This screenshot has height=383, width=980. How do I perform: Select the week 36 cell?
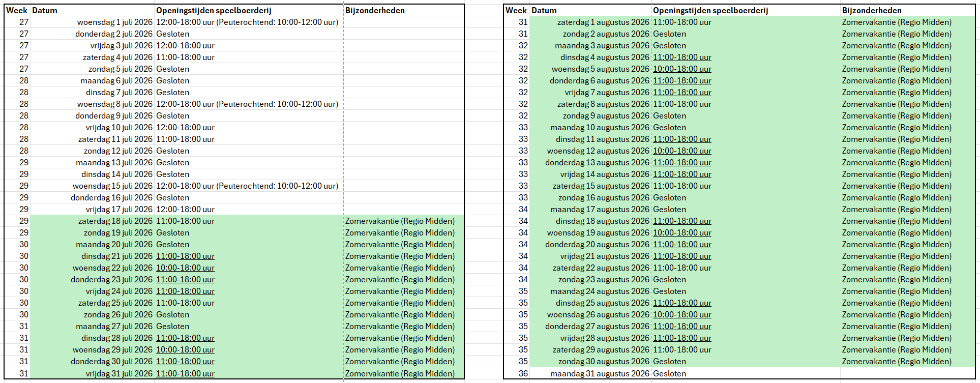coord(523,374)
